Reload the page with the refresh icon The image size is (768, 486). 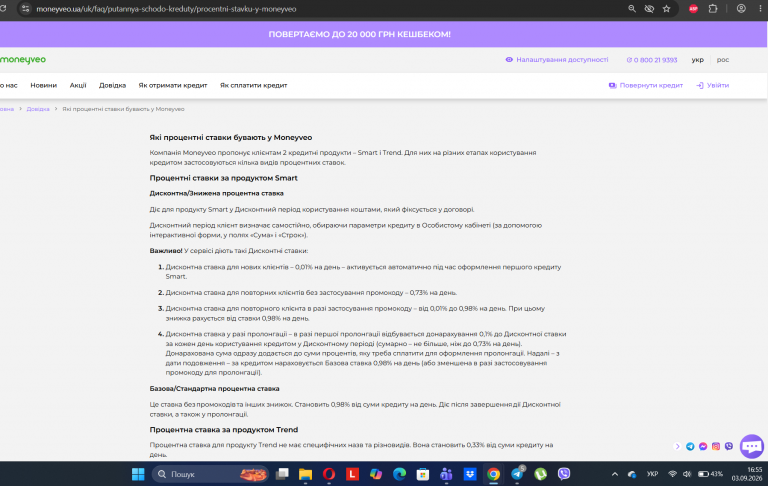(3, 9)
